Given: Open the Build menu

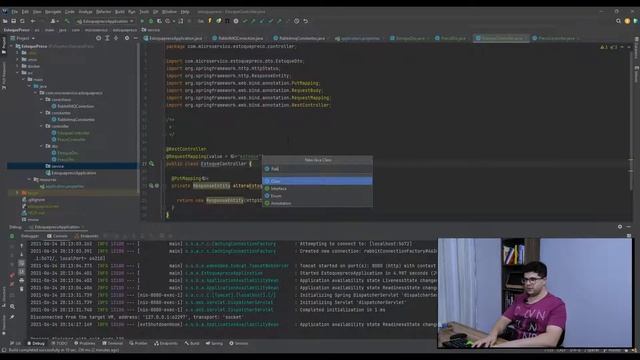Looking at the screenshot, I should [x=120, y=12].
